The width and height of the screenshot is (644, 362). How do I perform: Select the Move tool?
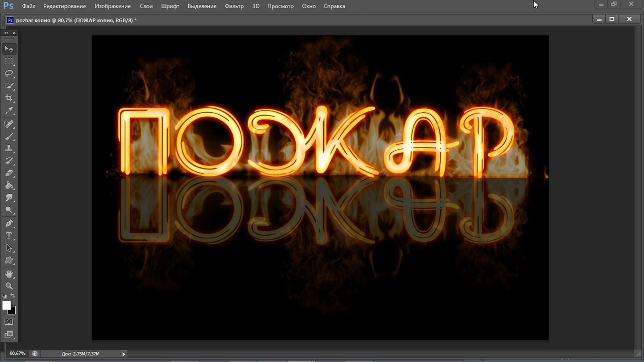coord(9,49)
